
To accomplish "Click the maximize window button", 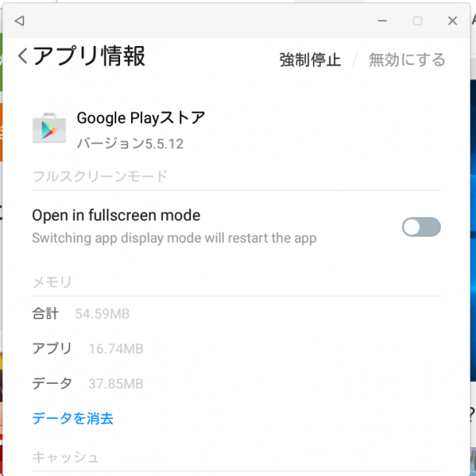I will coord(417,20).
